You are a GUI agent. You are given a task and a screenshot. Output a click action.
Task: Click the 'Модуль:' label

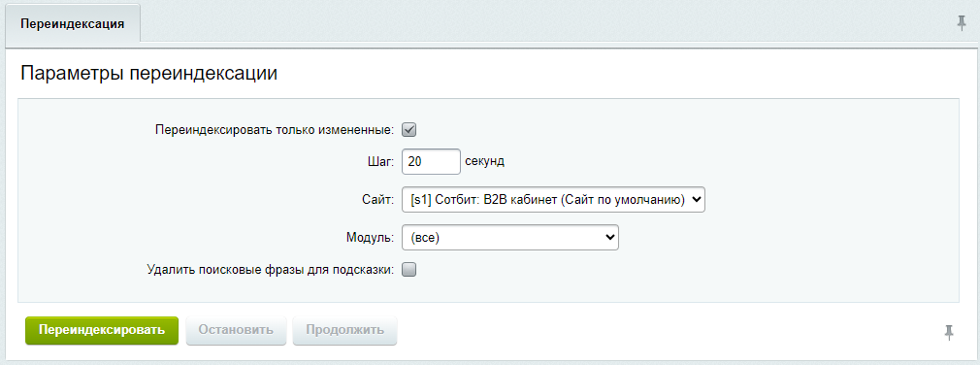(x=370, y=238)
